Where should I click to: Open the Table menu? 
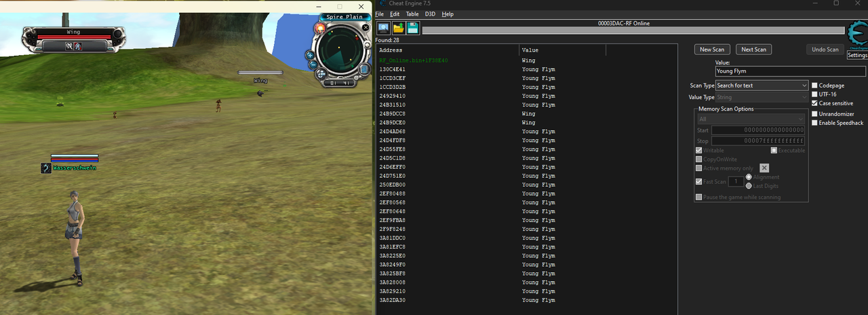click(412, 14)
